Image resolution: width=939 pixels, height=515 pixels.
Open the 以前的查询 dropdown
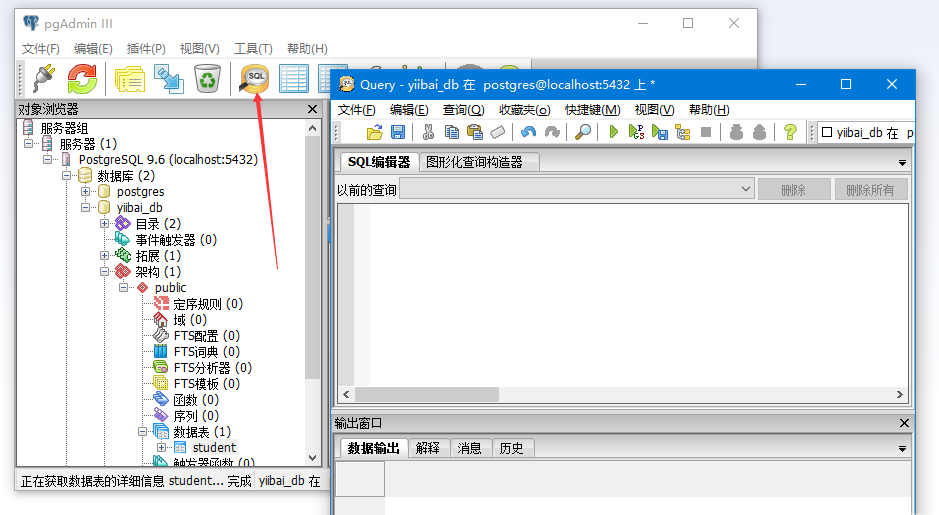tap(746, 189)
